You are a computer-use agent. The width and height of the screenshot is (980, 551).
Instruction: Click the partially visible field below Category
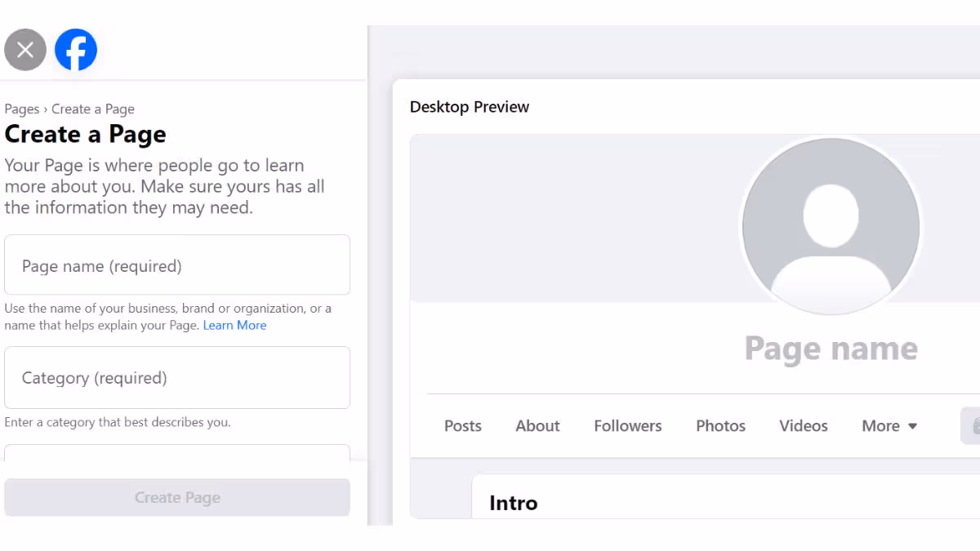pyautogui.click(x=177, y=452)
